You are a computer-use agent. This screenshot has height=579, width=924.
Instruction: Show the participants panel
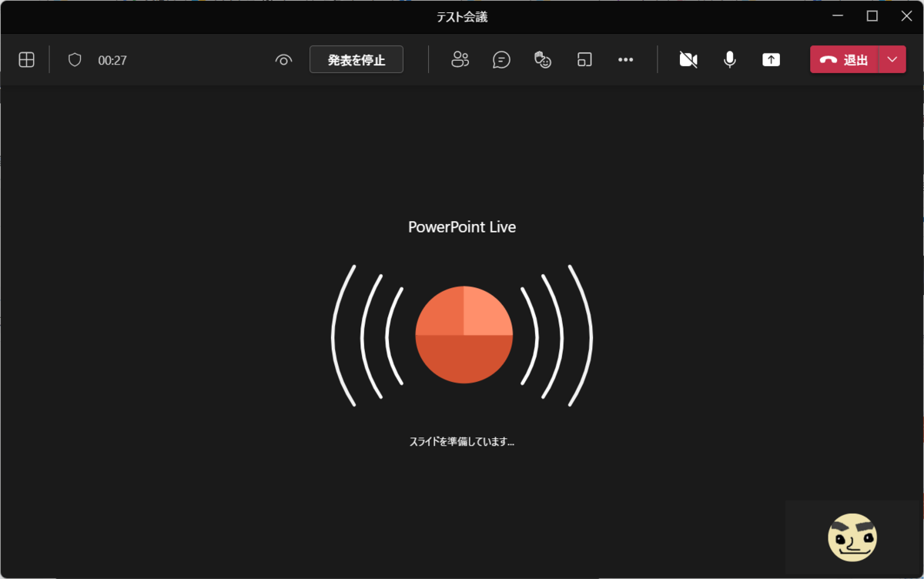[x=460, y=60]
